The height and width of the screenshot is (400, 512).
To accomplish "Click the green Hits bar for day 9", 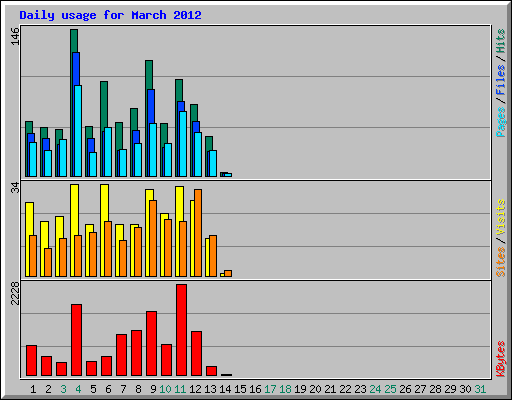I will [x=149, y=75].
